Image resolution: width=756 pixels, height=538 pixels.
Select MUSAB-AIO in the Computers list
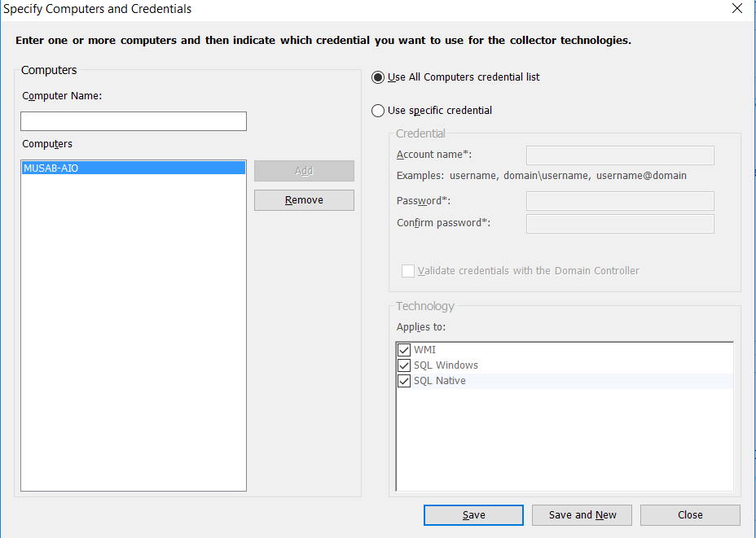pyautogui.click(x=134, y=168)
